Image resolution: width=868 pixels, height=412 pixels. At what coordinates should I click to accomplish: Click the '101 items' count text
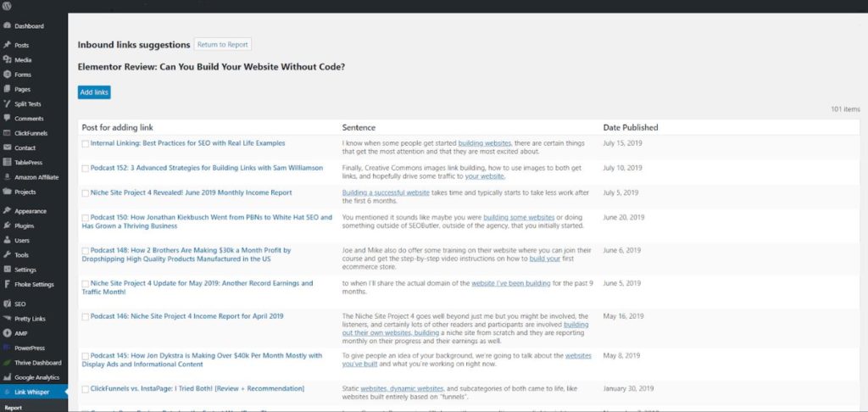(845, 109)
